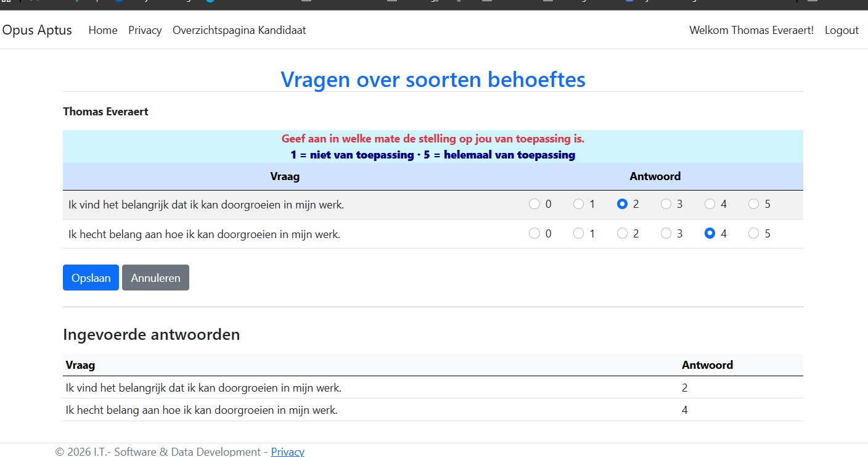Click the entered answer value 2 under Ingevoerde antwoorden

685,388
